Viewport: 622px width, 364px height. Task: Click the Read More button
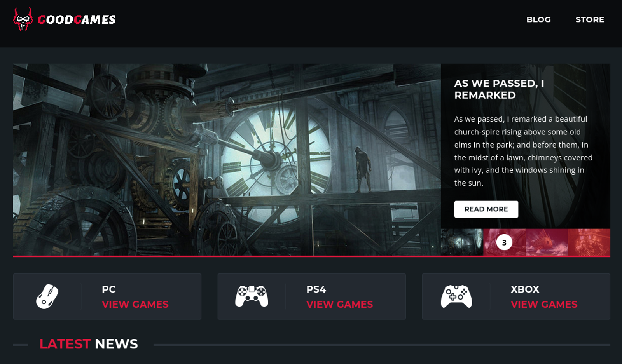(x=486, y=209)
